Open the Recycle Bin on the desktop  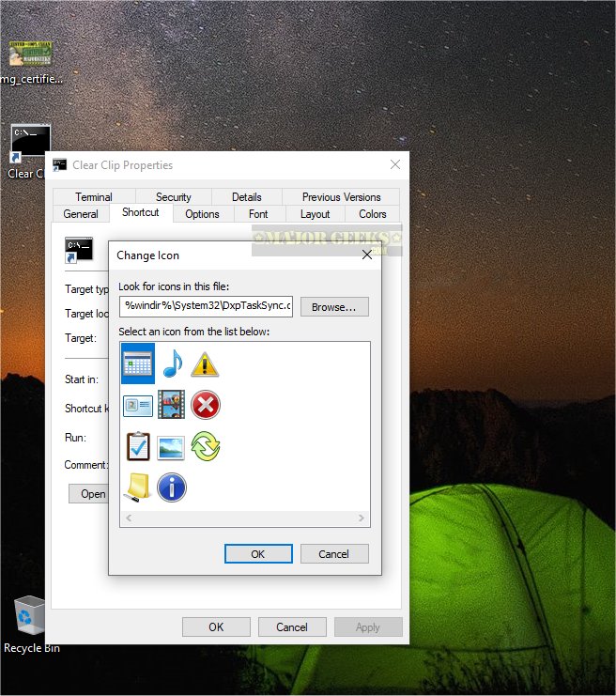pyautogui.click(x=30, y=616)
